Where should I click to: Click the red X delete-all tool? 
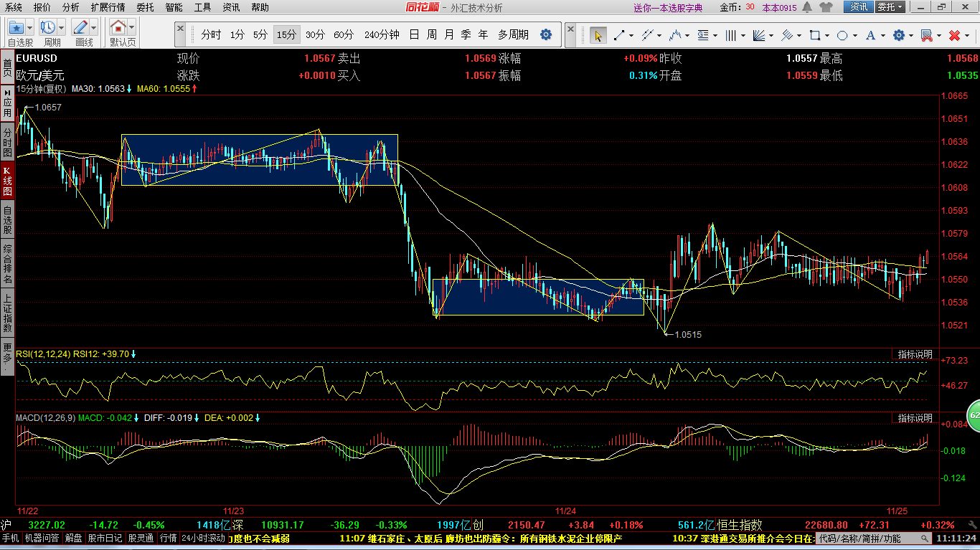955,35
